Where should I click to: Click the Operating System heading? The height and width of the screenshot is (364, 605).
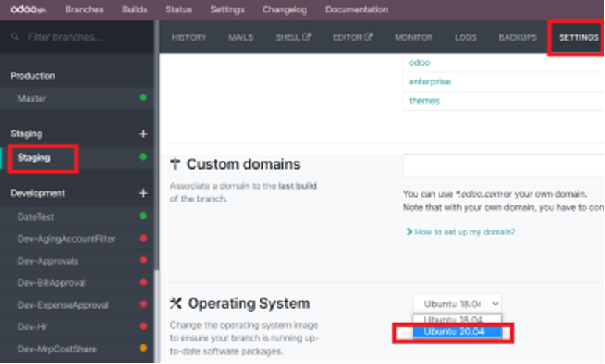click(249, 303)
